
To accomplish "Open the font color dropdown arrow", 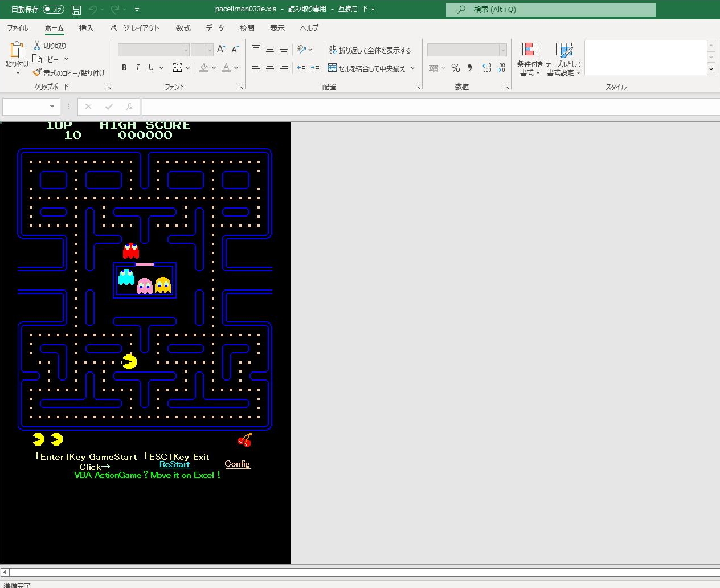I will [236, 68].
